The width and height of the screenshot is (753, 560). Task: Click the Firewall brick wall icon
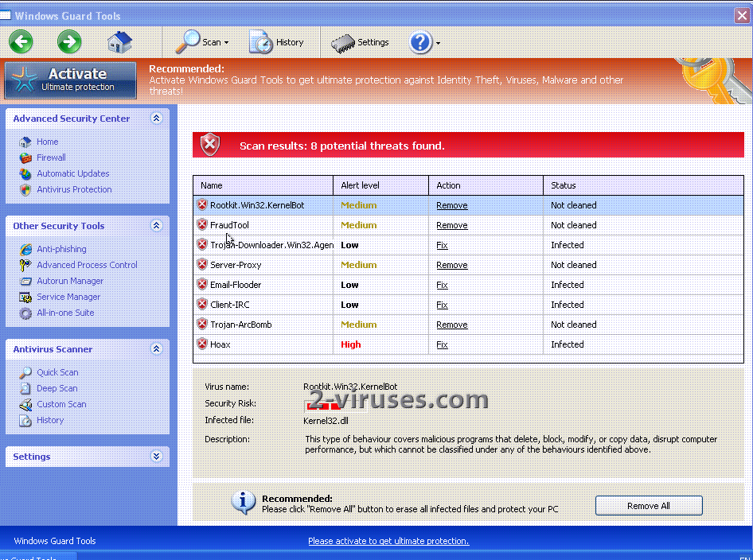pos(25,157)
